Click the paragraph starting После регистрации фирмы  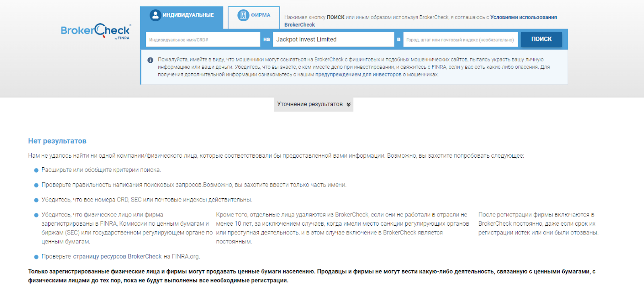(x=538, y=224)
